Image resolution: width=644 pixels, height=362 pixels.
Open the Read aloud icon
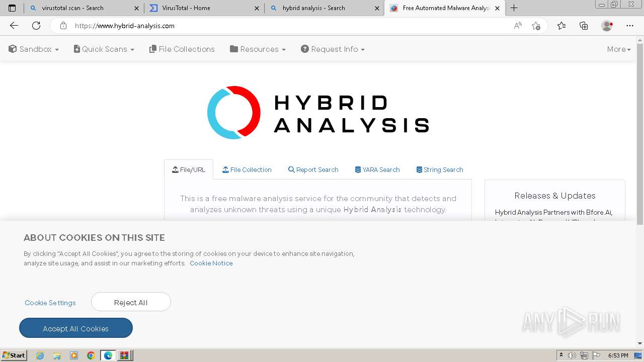coord(518,26)
